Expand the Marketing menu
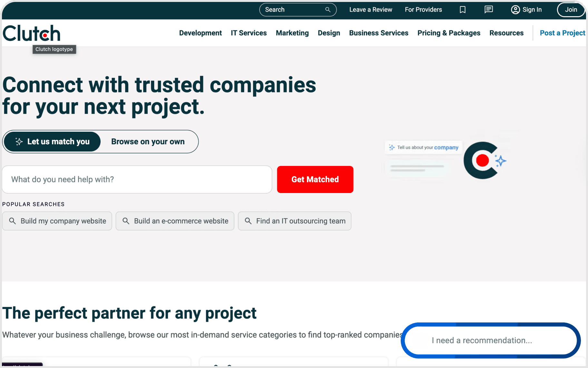Viewport: 588px width, 368px height. pyautogui.click(x=292, y=33)
